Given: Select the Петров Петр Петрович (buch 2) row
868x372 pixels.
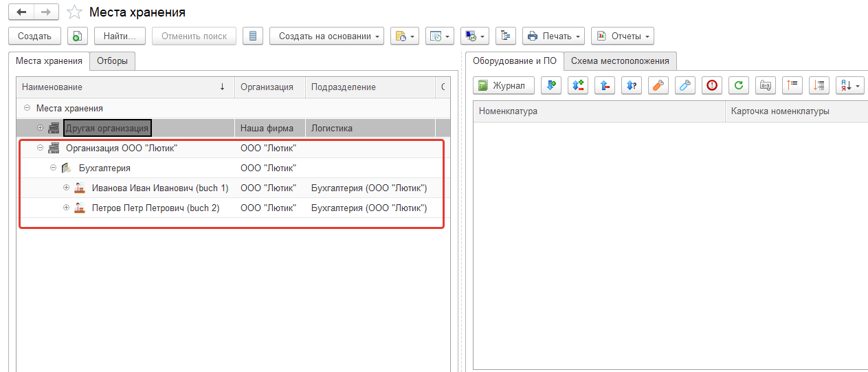Looking at the screenshot, I should (x=155, y=208).
